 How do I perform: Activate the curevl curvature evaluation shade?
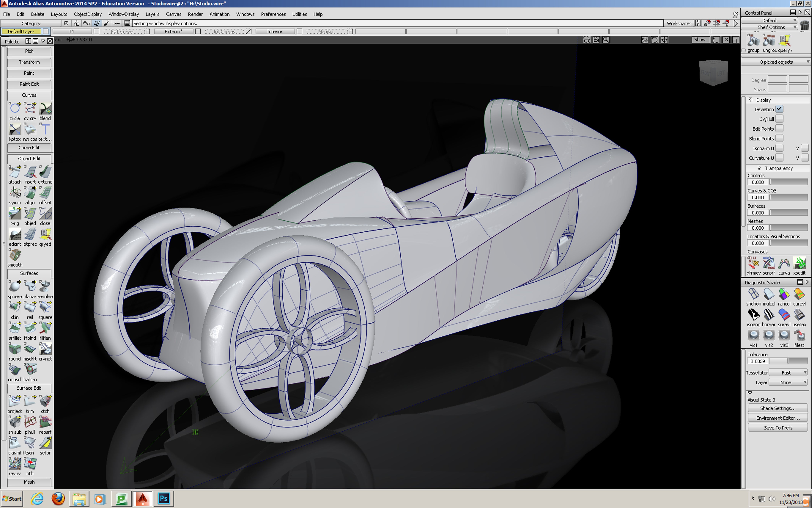point(799,294)
